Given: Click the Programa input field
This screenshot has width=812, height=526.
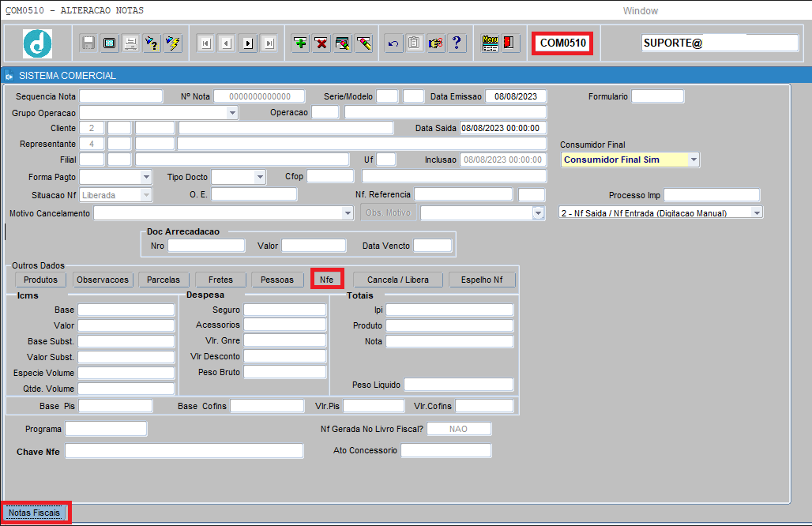Looking at the screenshot, I should [x=106, y=429].
